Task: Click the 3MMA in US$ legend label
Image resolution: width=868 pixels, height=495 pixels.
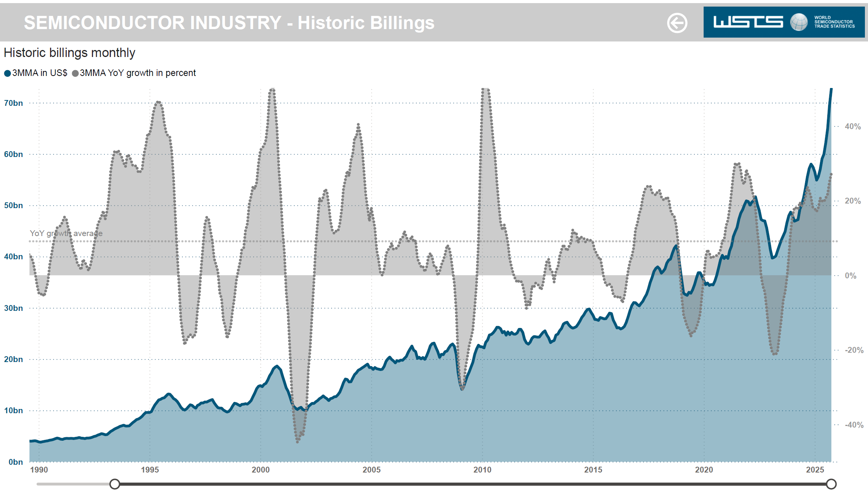Action: click(40, 73)
